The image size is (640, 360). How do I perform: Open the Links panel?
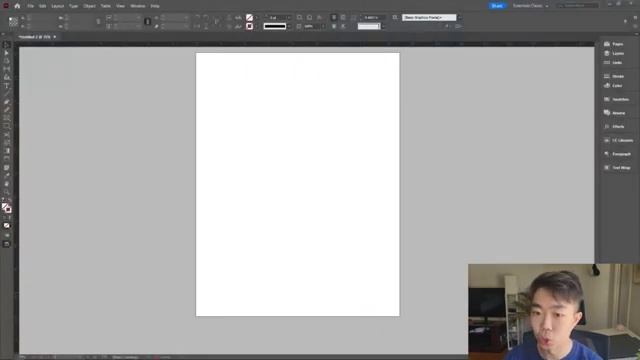(x=613, y=63)
